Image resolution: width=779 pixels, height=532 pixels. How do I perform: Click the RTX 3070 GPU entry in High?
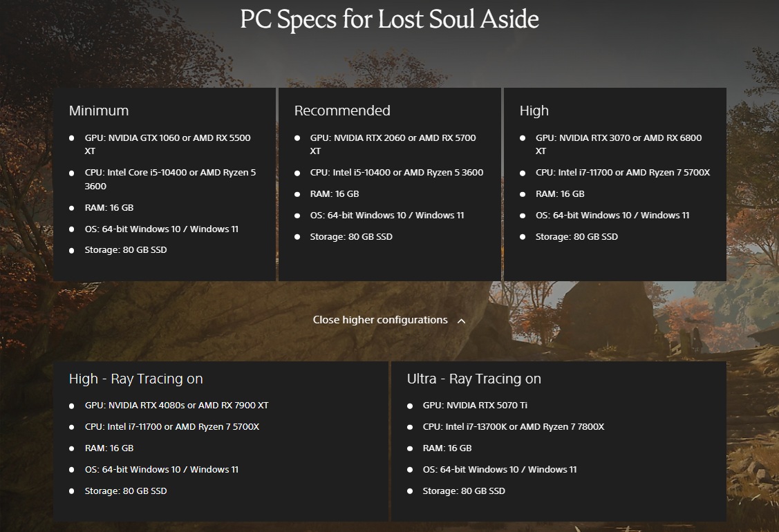click(619, 144)
